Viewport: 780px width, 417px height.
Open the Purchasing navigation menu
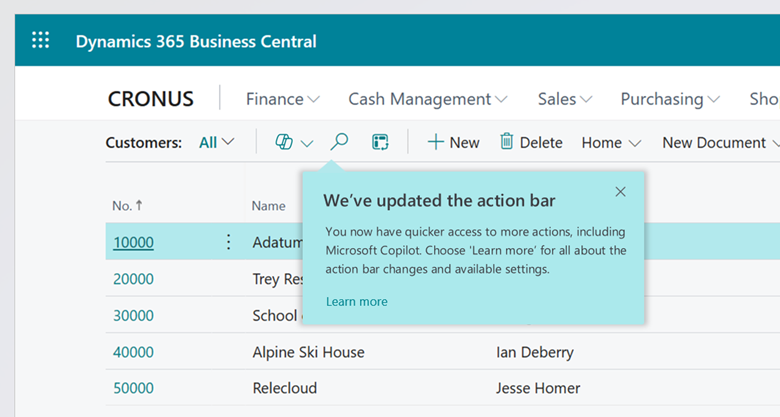pos(670,99)
